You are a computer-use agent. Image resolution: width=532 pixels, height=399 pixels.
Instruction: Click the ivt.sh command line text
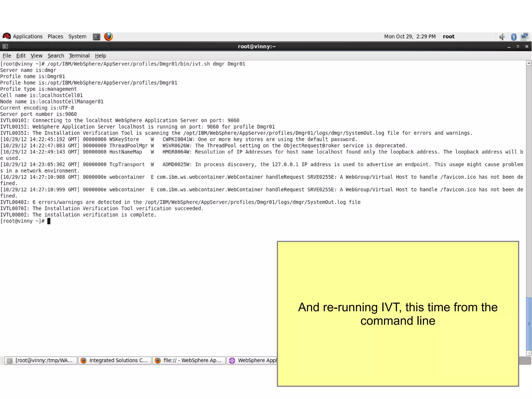tap(146, 64)
